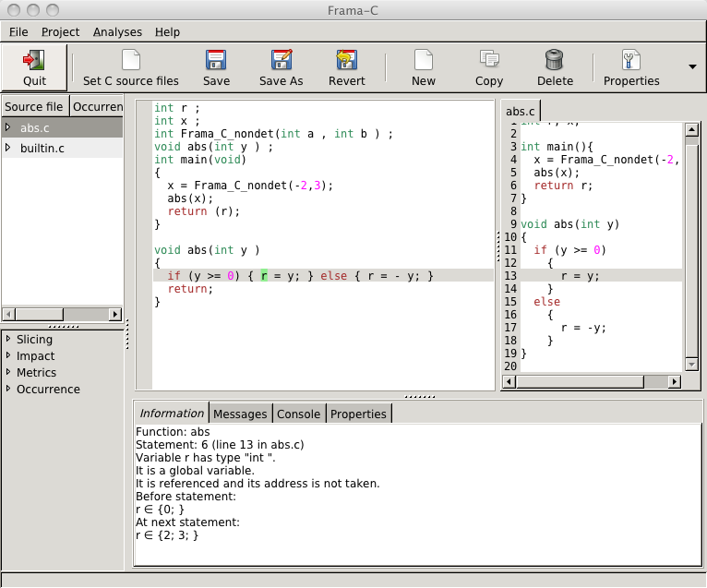Viewport: 707px width, 588px height.
Task: Click 'return (r);' in normalized code
Action: coord(204,211)
